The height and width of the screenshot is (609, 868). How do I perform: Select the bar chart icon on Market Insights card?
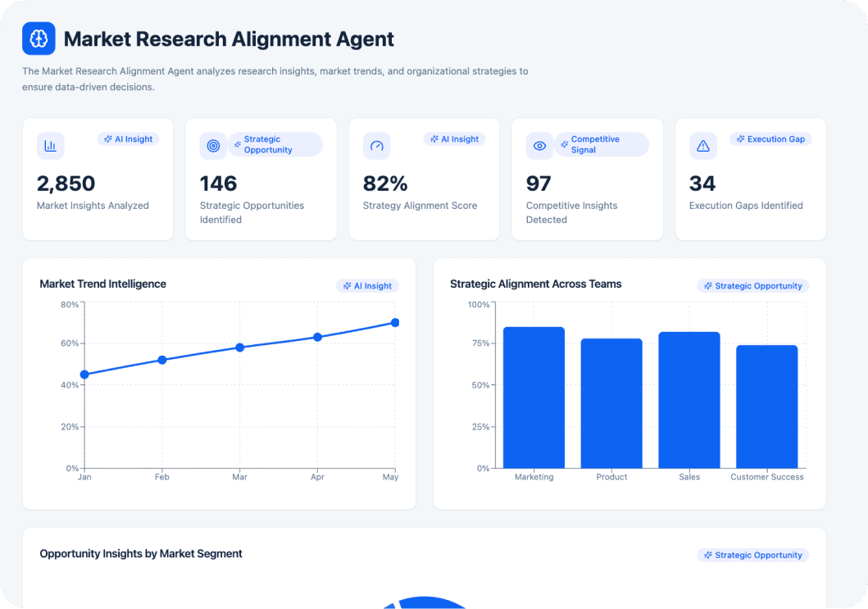pos(50,145)
